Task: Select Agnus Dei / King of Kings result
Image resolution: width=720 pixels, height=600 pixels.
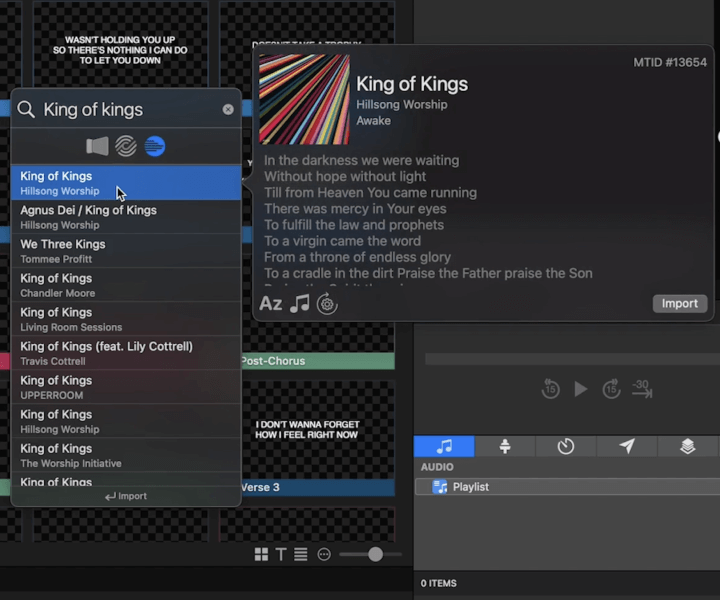Action: (x=126, y=217)
